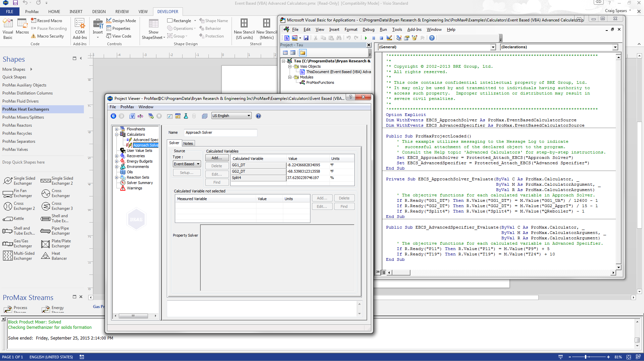Click horizontal scrollbar in Project Viewer tree
The width and height of the screenshot is (644, 361).
pyautogui.click(x=133, y=316)
